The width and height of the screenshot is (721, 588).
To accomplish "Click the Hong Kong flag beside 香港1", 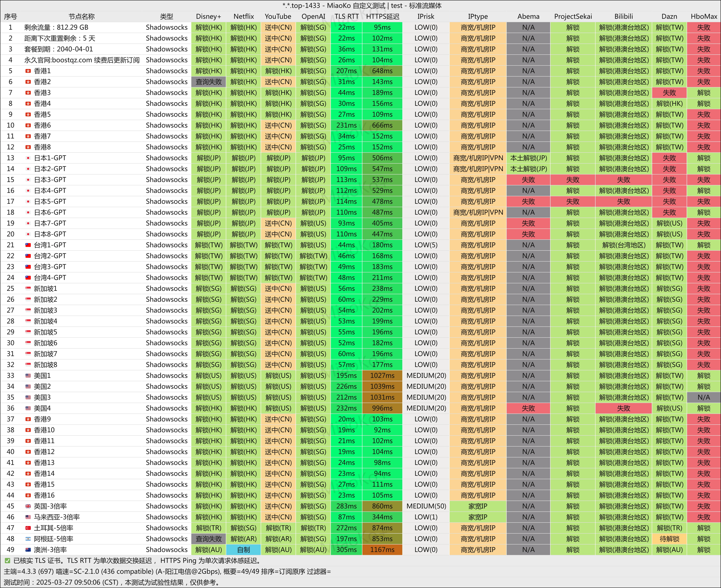I will [28, 71].
